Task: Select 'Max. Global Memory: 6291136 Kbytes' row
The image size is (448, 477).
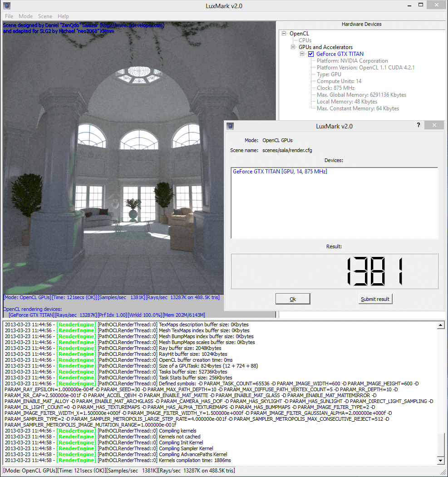Action: [361, 94]
